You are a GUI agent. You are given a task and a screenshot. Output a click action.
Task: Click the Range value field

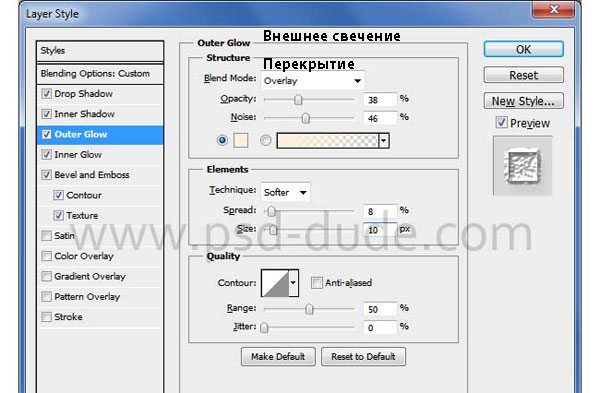click(380, 309)
